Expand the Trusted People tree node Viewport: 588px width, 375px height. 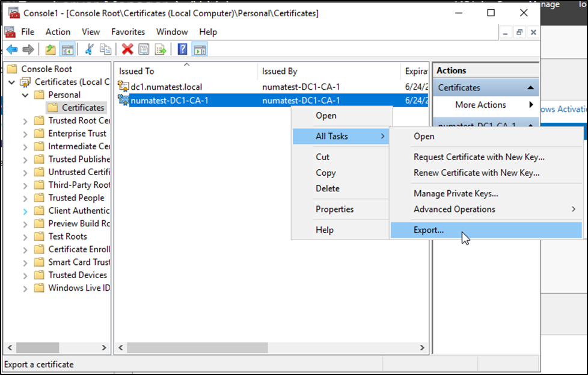(x=25, y=198)
